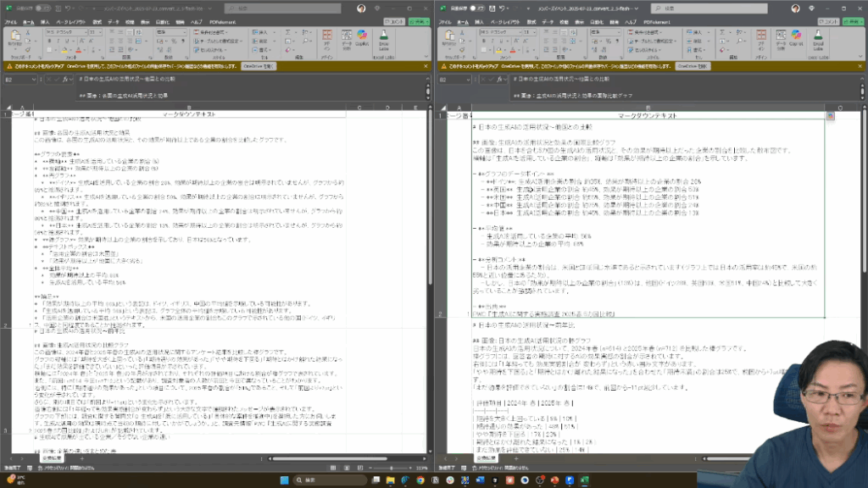Click Format Painter brush in left window
This screenshot has height=488, width=868.
[x=28, y=49]
